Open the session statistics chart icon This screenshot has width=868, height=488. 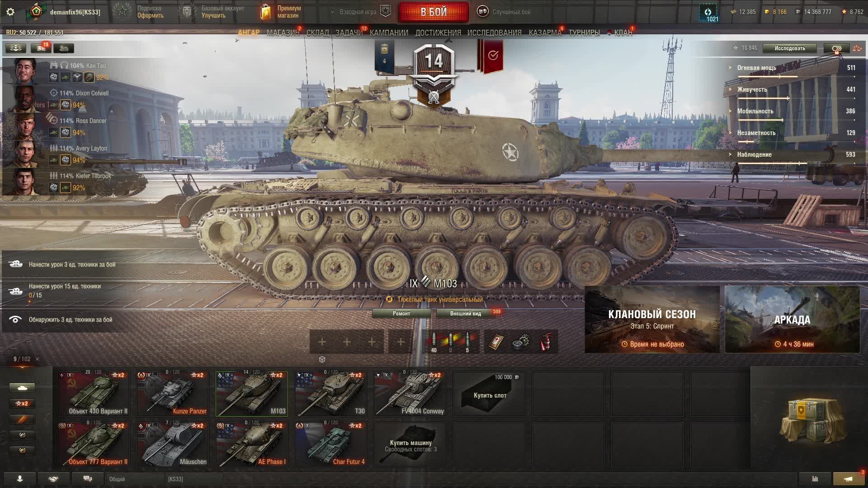point(815,479)
